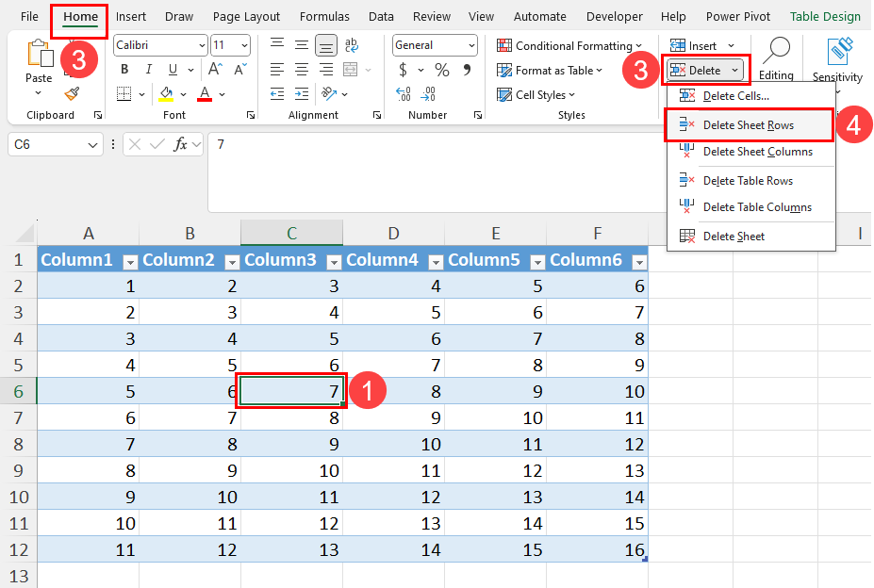Open the General number format dropdown

[x=471, y=46]
